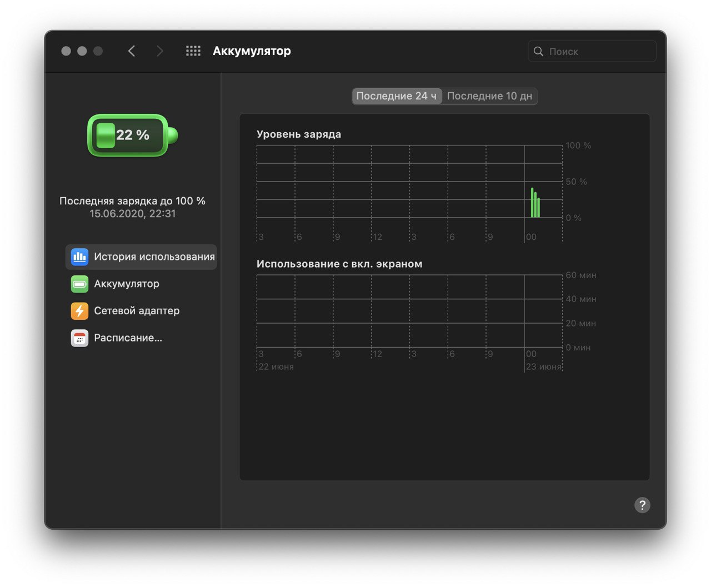Click the green Аккумулятор sidebar icon
This screenshot has height=588, width=711.
coord(79,284)
